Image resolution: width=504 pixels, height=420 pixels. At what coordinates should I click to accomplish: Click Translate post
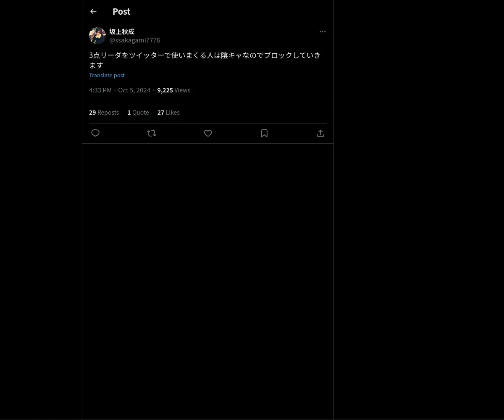point(107,75)
